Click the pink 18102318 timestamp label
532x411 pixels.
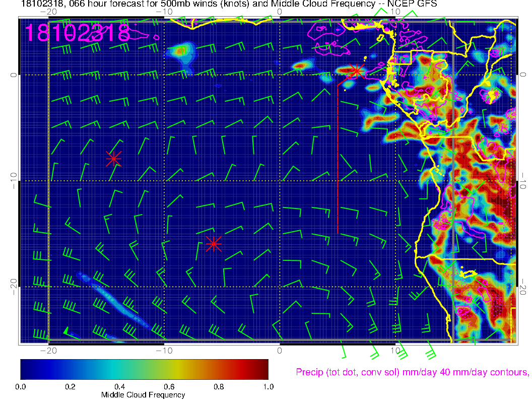coord(78,33)
